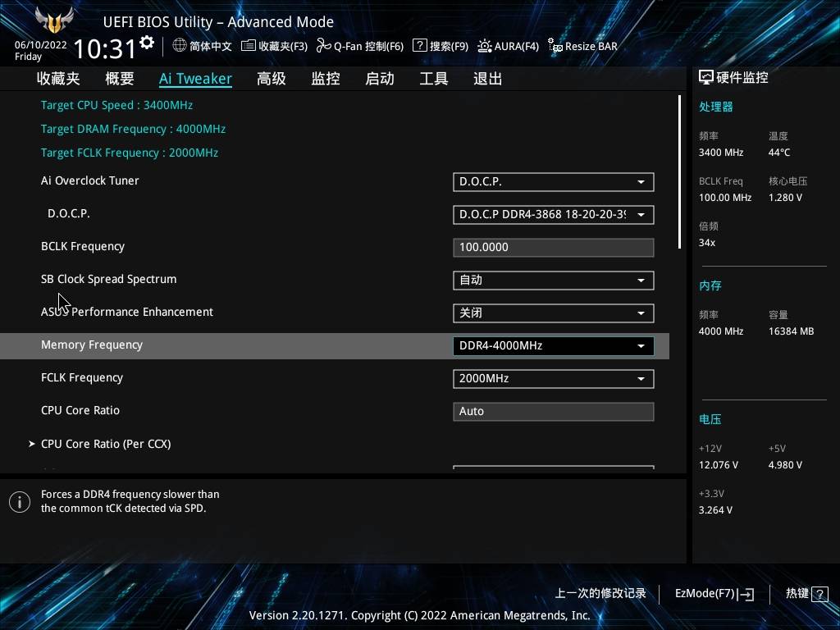This screenshot has height=630, width=840.
Task: Click Target CPU Speed : 3400MHz text
Action: [x=116, y=105]
